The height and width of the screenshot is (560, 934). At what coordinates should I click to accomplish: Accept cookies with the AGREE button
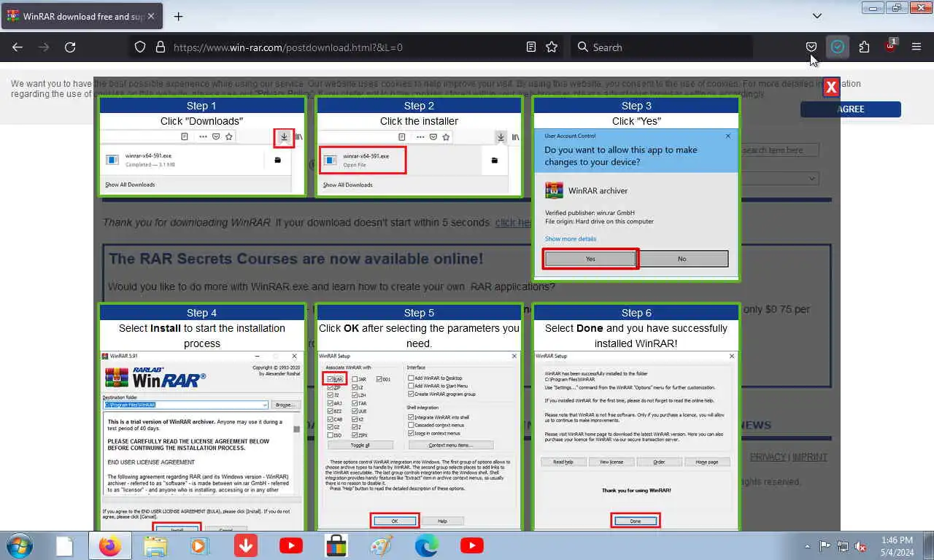pyautogui.click(x=851, y=109)
